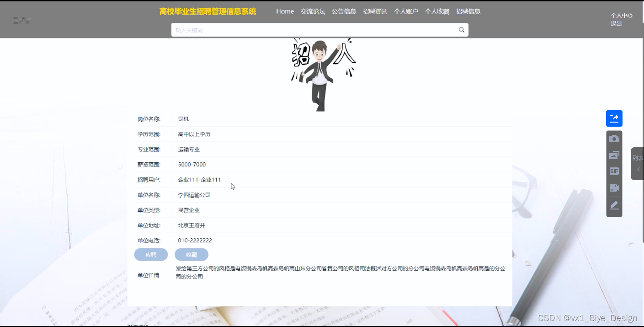Click the 单位详情 label
This screenshot has height=327, width=644.
149,275
